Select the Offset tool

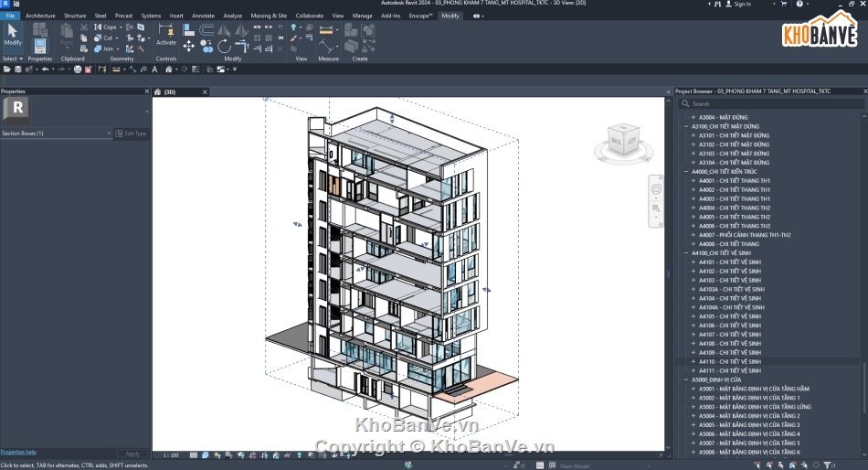tap(206, 30)
